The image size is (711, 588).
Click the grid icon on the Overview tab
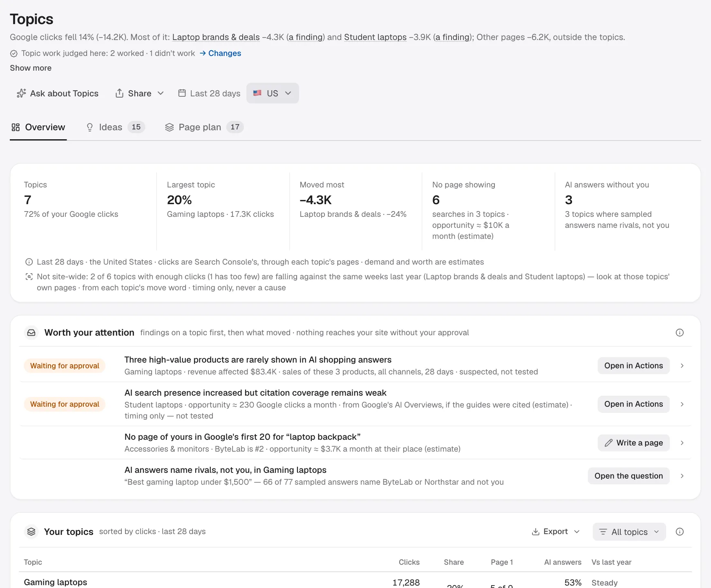pyautogui.click(x=16, y=127)
